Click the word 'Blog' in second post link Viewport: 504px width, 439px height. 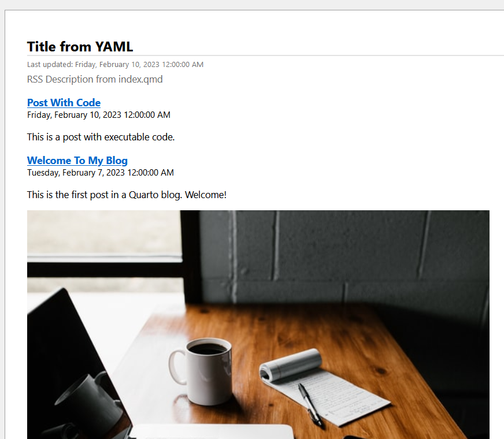coord(117,161)
